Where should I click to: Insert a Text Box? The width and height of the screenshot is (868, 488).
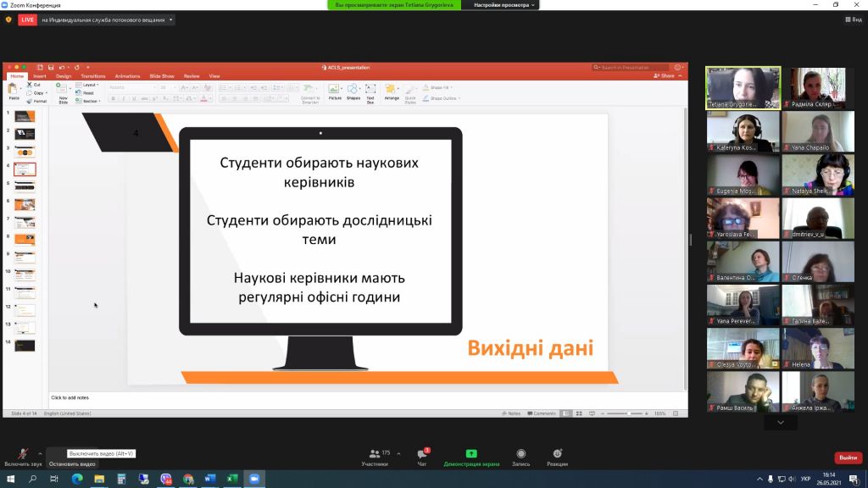click(370, 93)
